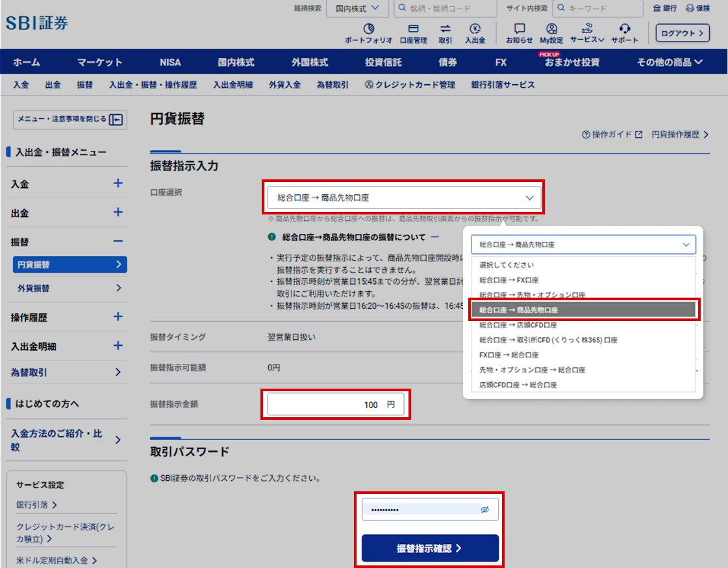This screenshot has height=568, width=728.
Task: Open the 国内株式 search type dropdown
Action: (x=357, y=8)
